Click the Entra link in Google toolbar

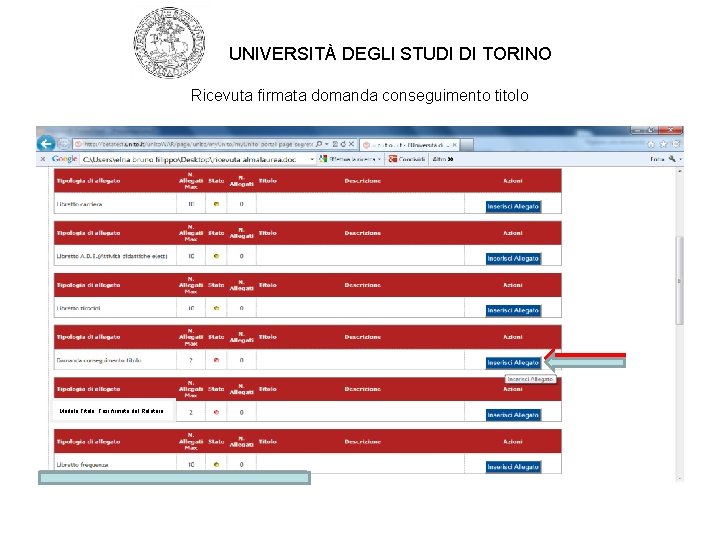coord(657,159)
